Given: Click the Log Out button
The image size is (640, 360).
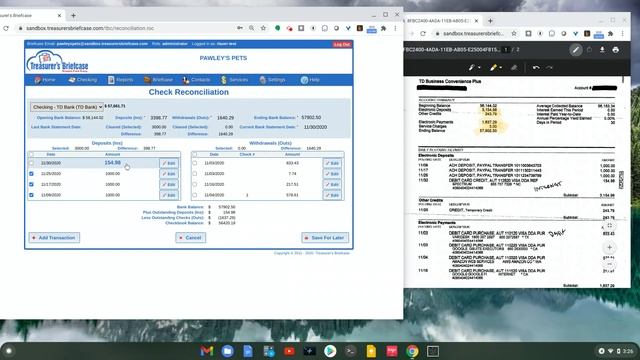Looking at the screenshot, I should point(342,44).
